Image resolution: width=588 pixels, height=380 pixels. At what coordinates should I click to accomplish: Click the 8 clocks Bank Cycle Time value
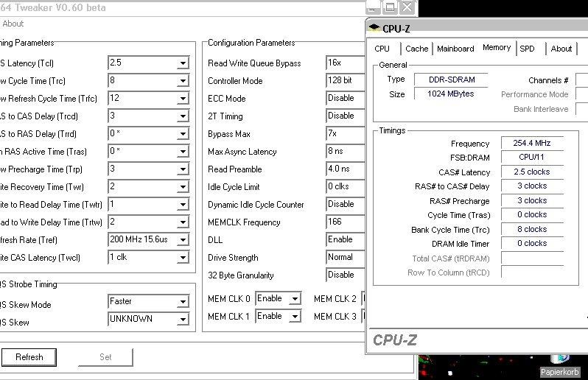tap(532, 229)
